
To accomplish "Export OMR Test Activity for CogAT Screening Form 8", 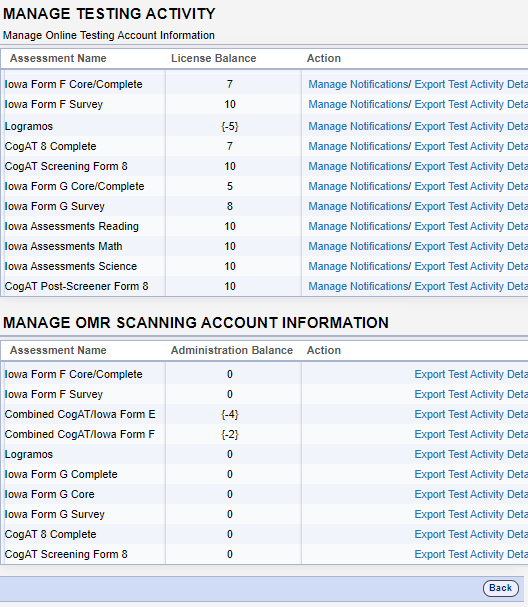I will (471, 554).
